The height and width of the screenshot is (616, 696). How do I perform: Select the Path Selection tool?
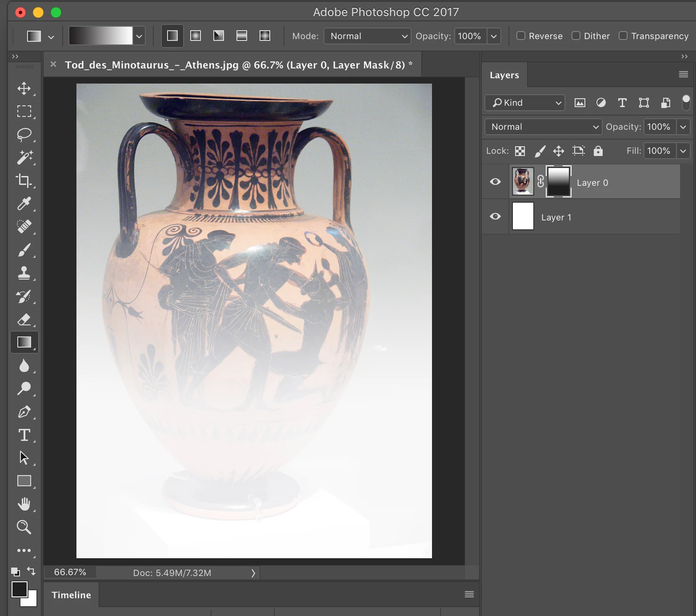[24, 458]
